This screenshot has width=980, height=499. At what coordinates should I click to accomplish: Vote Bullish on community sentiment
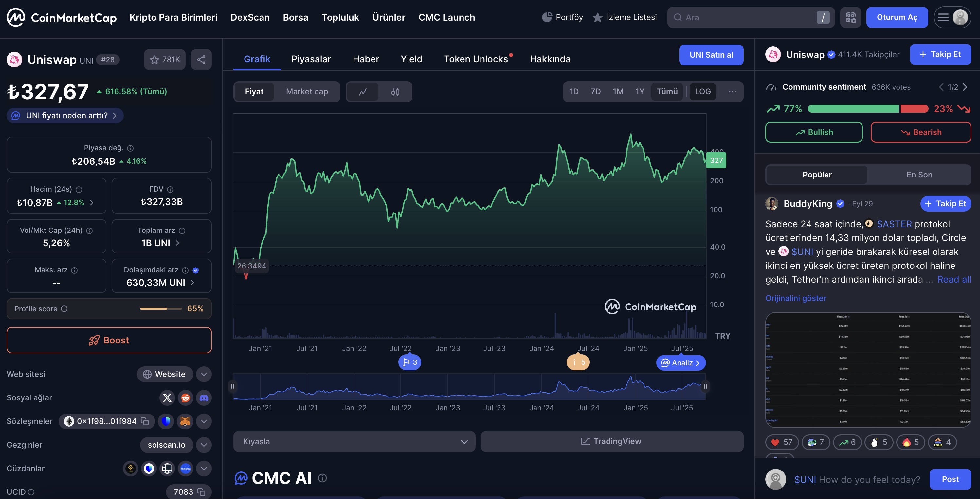[x=814, y=132]
